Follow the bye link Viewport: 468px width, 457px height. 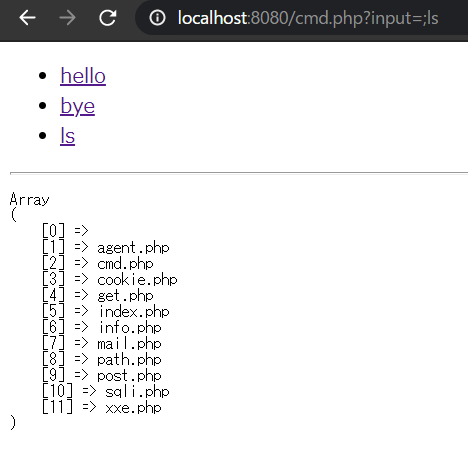77,106
